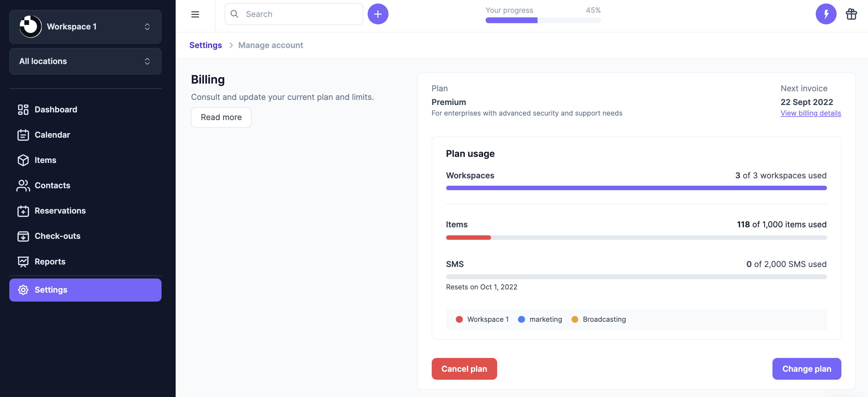Viewport: 868px width, 397px height.
Task: Go to Contacts in sidebar
Action: pos(85,185)
